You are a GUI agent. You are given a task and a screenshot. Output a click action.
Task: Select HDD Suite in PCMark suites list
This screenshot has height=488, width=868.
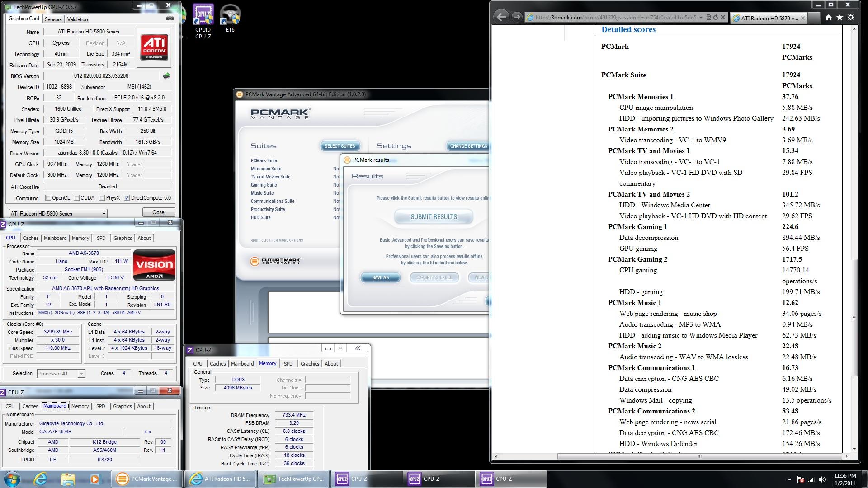click(260, 217)
